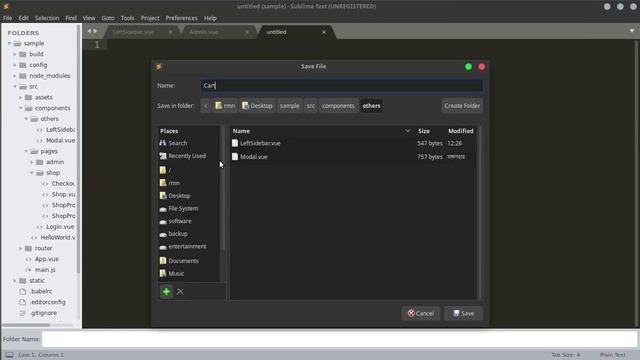Remove bookmark with X icon
The height and width of the screenshot is (360, 640).
pos(180,291)
